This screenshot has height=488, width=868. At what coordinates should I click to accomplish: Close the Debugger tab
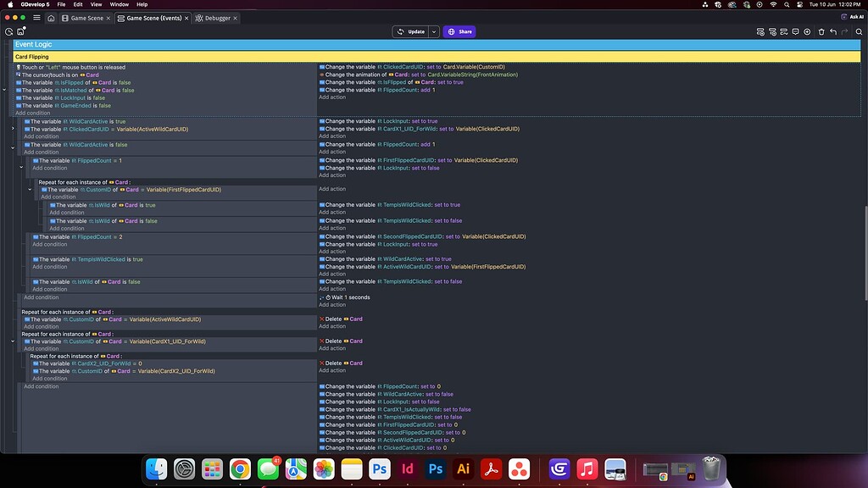(x=236, y=19)
